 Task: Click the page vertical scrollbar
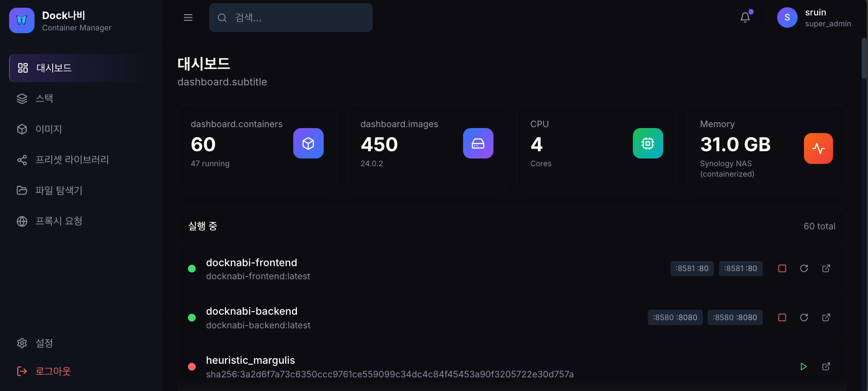tap(864, 59)
